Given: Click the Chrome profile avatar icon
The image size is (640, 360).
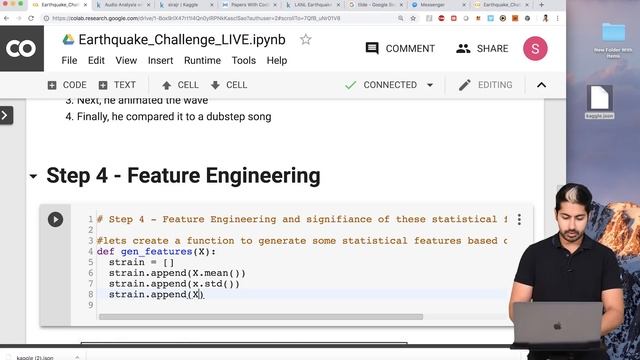Looking at the screenshot, I should point(545,18).
